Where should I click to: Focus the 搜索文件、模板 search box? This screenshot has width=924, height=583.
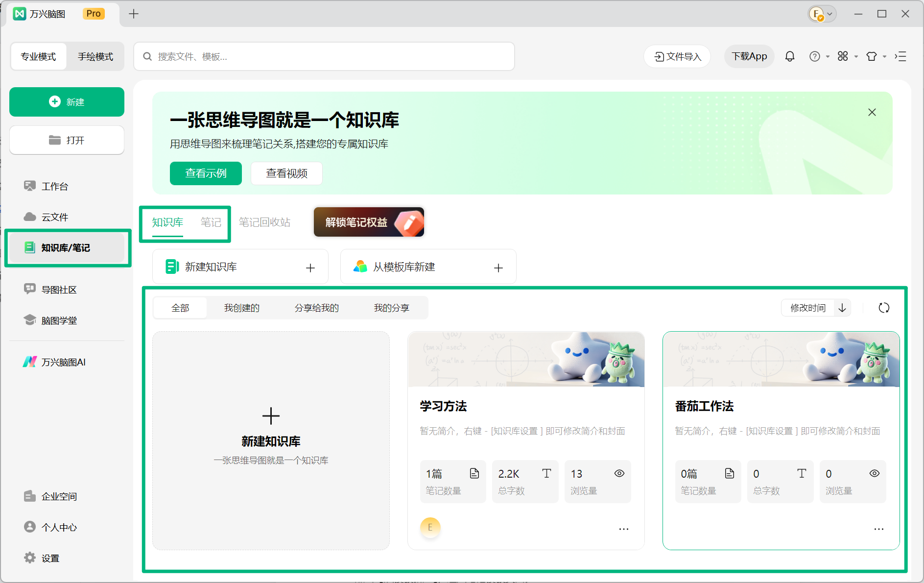tap(324, 56)
